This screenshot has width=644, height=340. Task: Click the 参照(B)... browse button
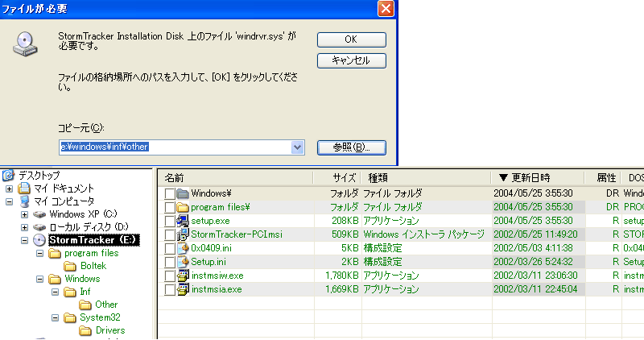(351, 147)
